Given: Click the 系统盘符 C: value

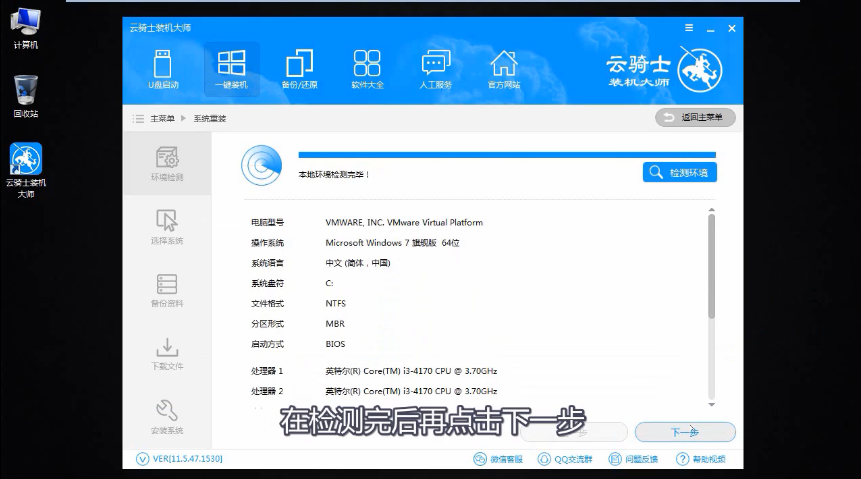Looking at the screenshot, I should pyautogui.click(x=329, y=283).
